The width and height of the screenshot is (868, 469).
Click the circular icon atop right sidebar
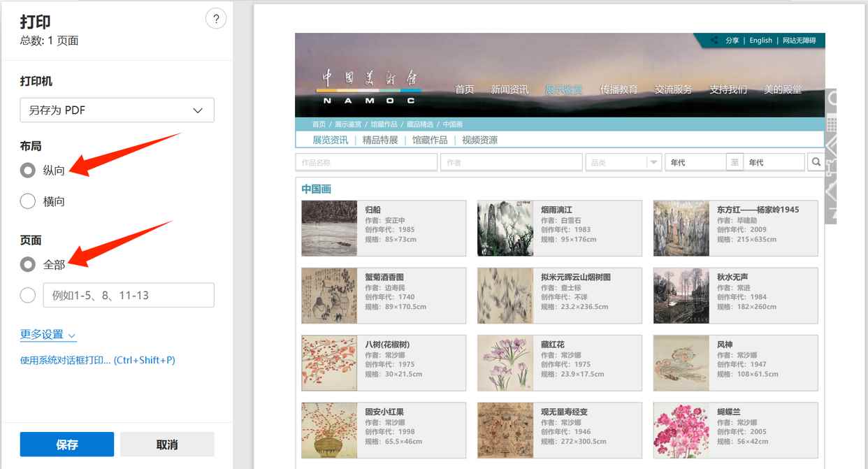coord(832,99)
